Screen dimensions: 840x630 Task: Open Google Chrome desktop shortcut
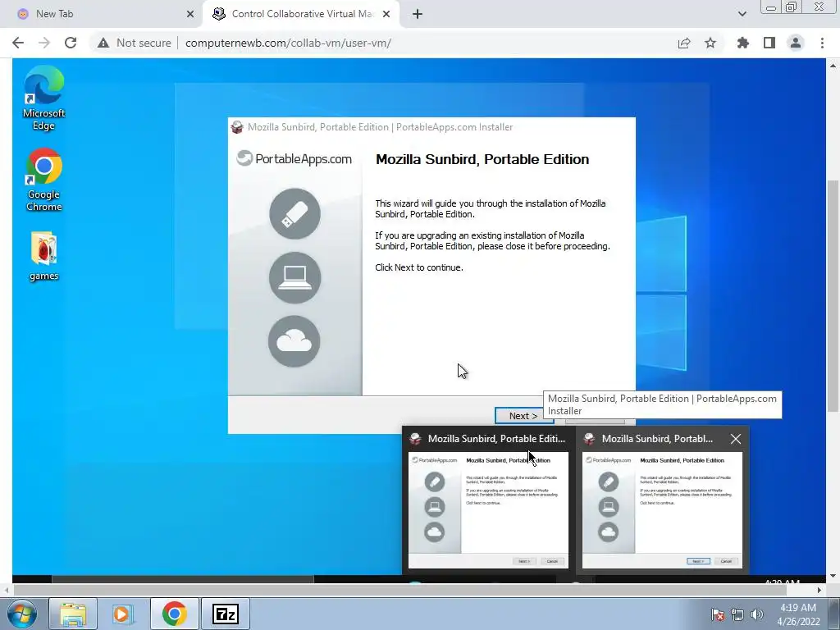click(43, 180)
